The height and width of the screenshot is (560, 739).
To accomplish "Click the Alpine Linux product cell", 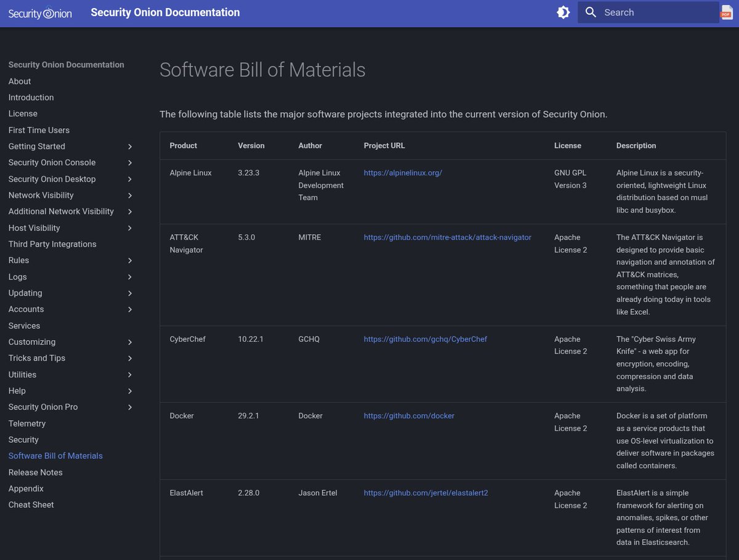I will [190, 173].
